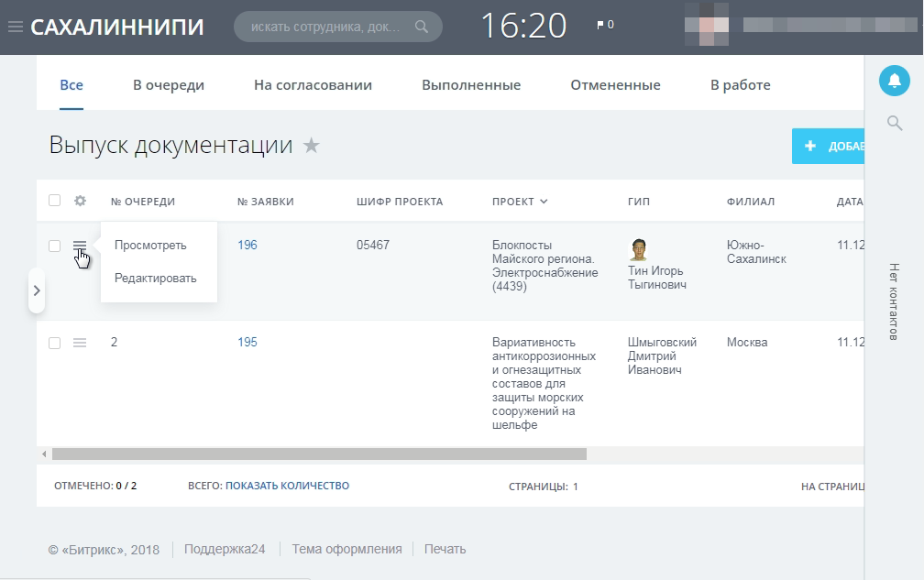
Task: Open row actions menu for queue 2
Action: (x=80, y=343)
